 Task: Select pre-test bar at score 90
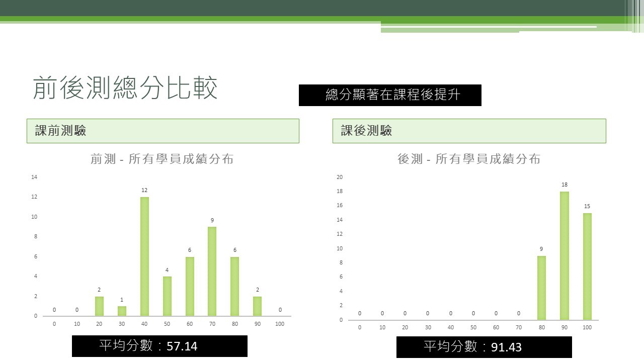pos(257,306)
